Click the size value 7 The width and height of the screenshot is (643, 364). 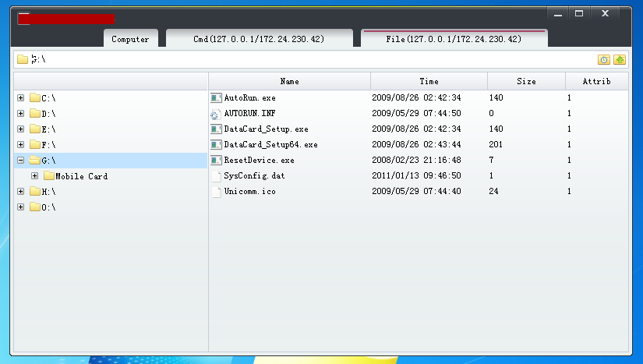[x=491, y=160]
